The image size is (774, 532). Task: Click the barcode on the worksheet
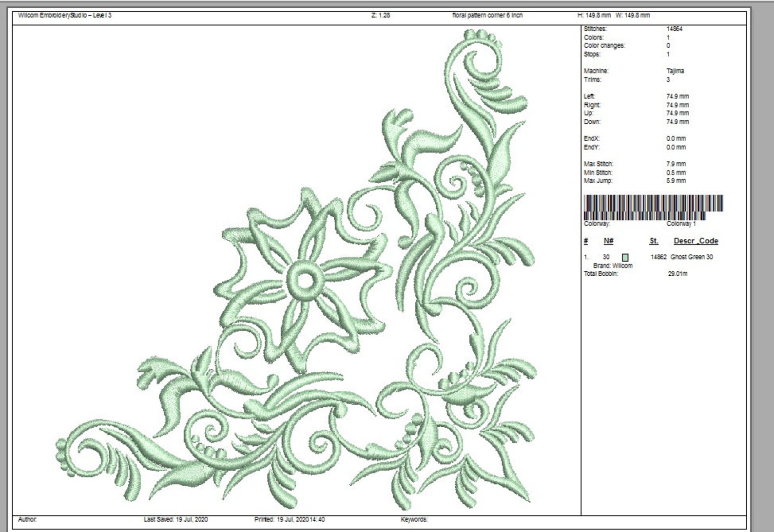click(653, 207)
